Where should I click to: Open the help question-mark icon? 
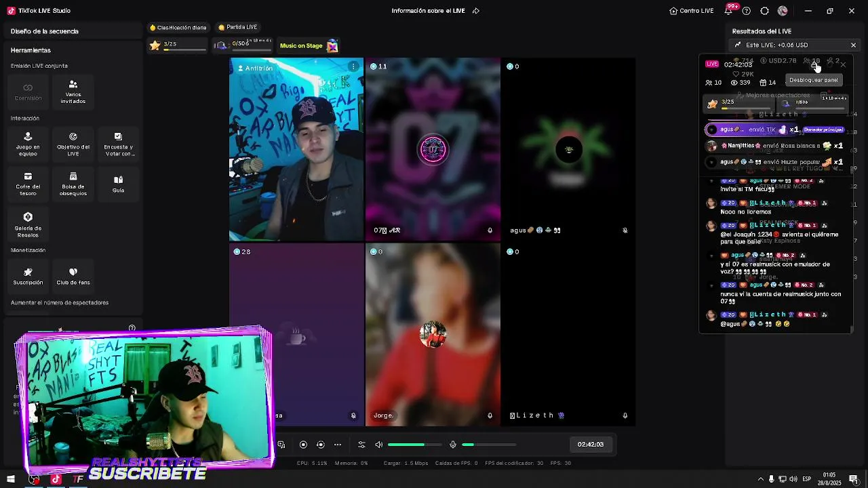click(x=747, y=11)
